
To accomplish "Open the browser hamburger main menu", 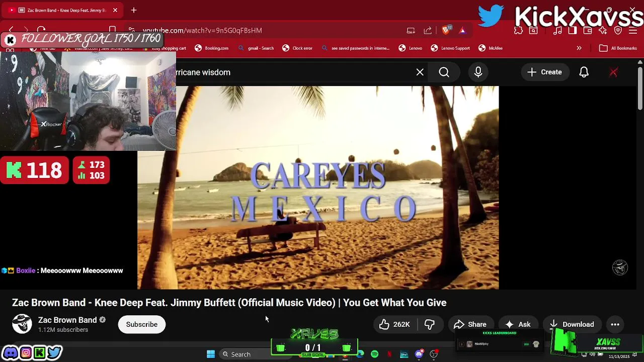I will [x=633, y=30].
